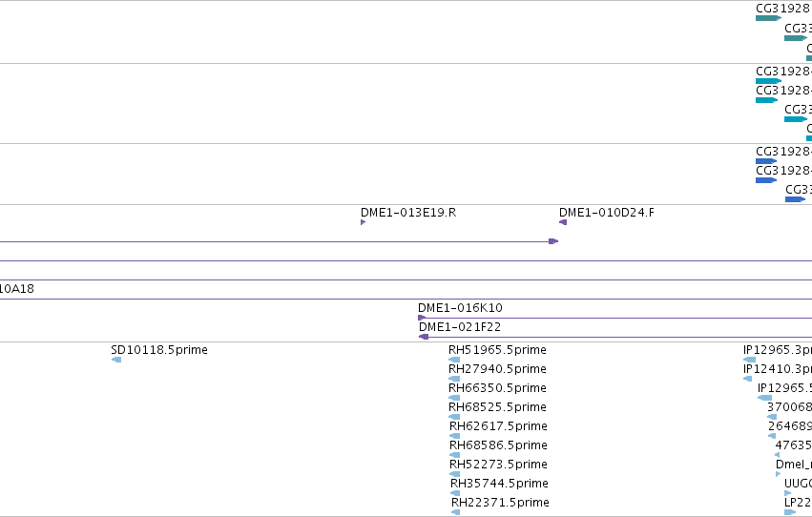Select the RH68525.5prime feature glyph

coord(454,417)
